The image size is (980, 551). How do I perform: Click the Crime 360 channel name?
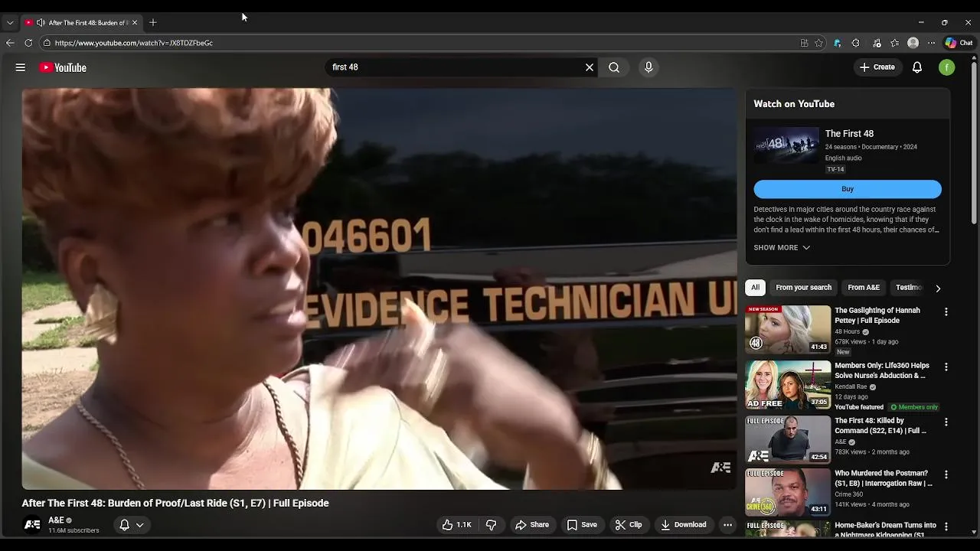pyautogui.click(x=848, y=494)
